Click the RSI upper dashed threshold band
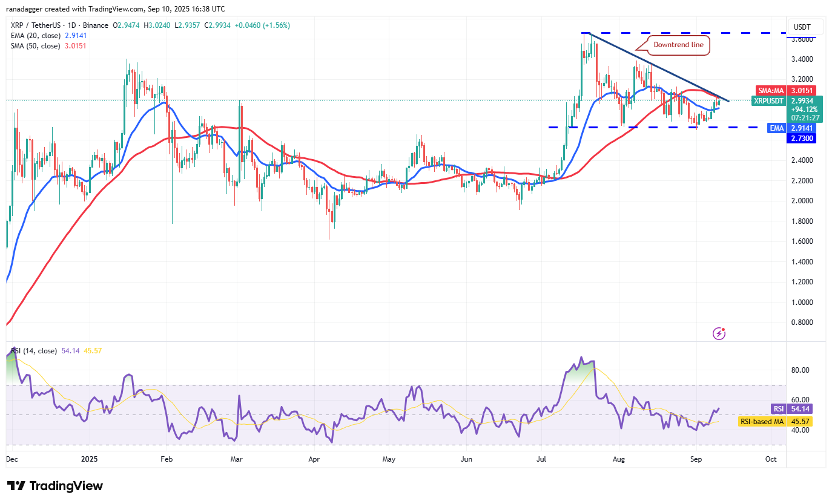The height and width of the screenshot is (504, 832). coord(394,384)
